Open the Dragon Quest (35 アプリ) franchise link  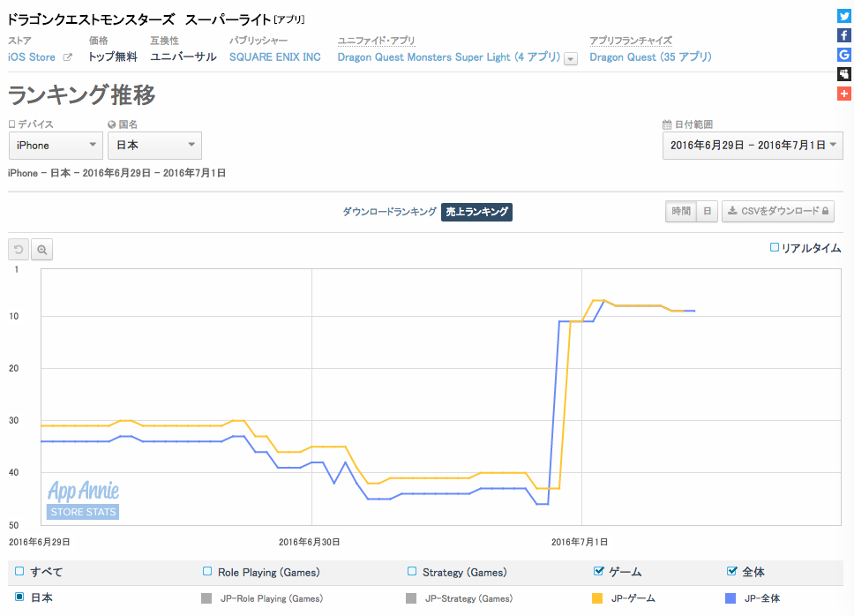pyautogui.click(x=650, y=57)
